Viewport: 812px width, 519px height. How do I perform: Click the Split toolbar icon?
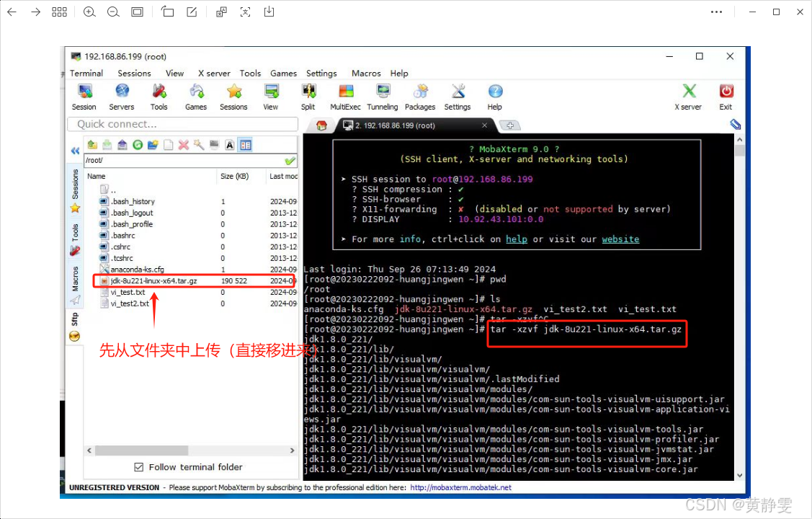click(308, 97)
